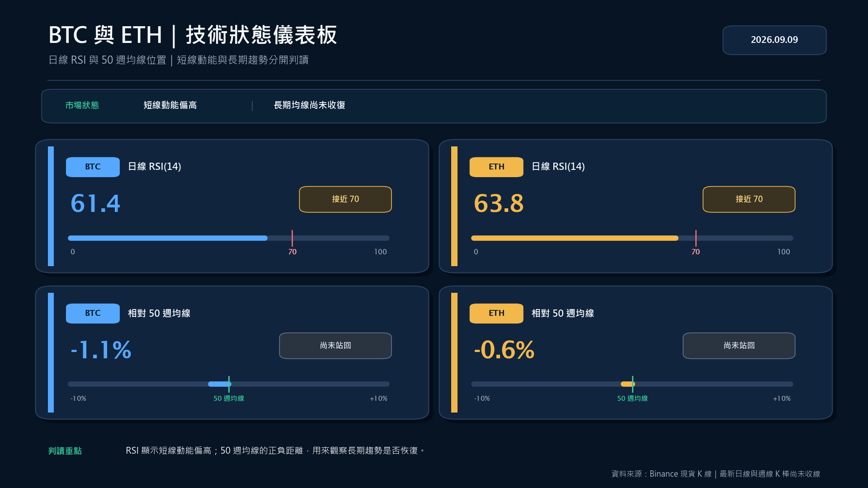Click the green 50 週均線 label in the BTC card
Screen dimensions: 868x488
click(229, 399)
